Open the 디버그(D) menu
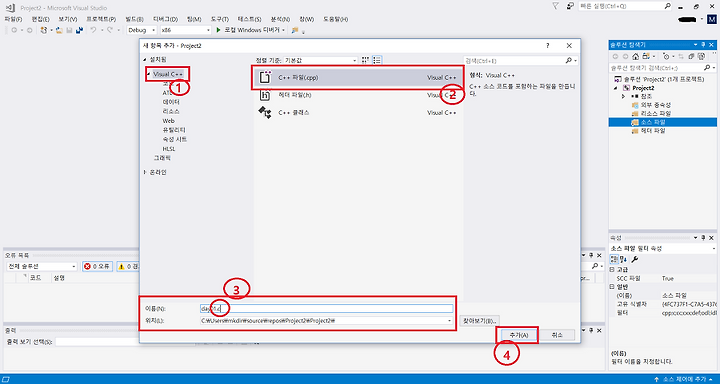 (165, 19)
